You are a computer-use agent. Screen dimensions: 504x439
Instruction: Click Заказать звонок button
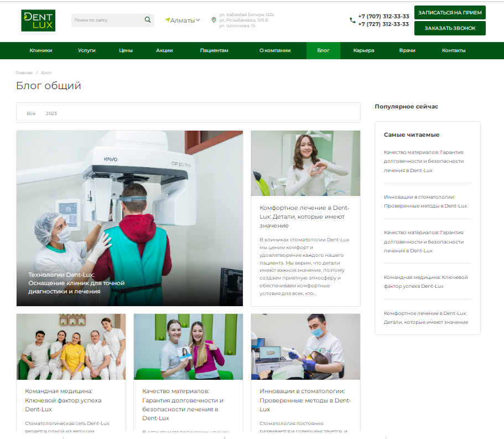point(450,28)
